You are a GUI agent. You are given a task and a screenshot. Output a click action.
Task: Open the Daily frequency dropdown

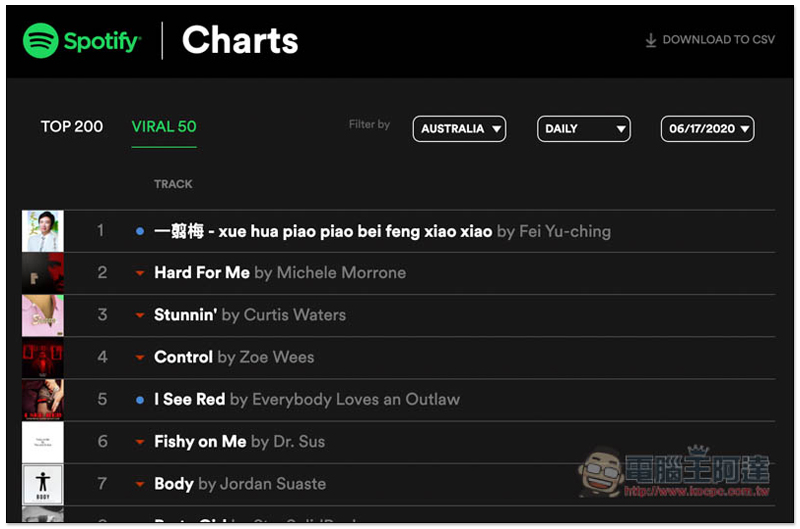click(x=584, y=129)
